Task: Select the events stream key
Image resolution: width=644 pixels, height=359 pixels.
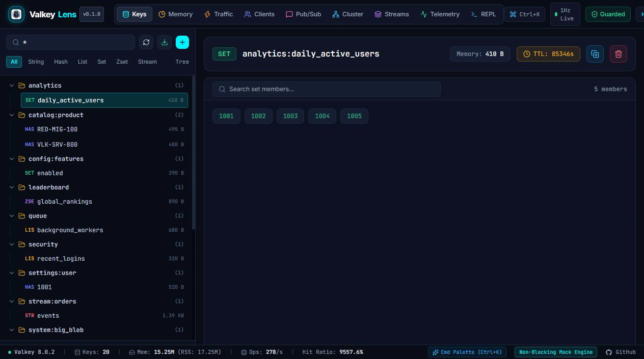Action: pyautogui.click(x=104, y=316)
